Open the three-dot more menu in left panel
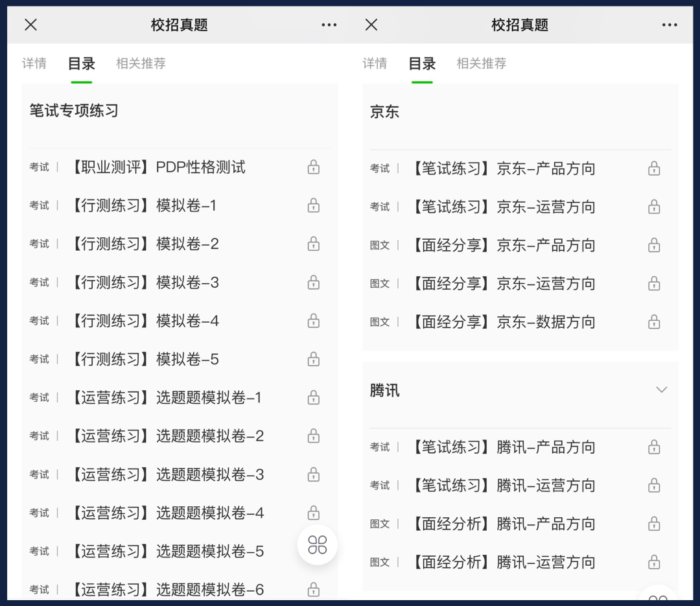700x606 pixels. point(329,25)
